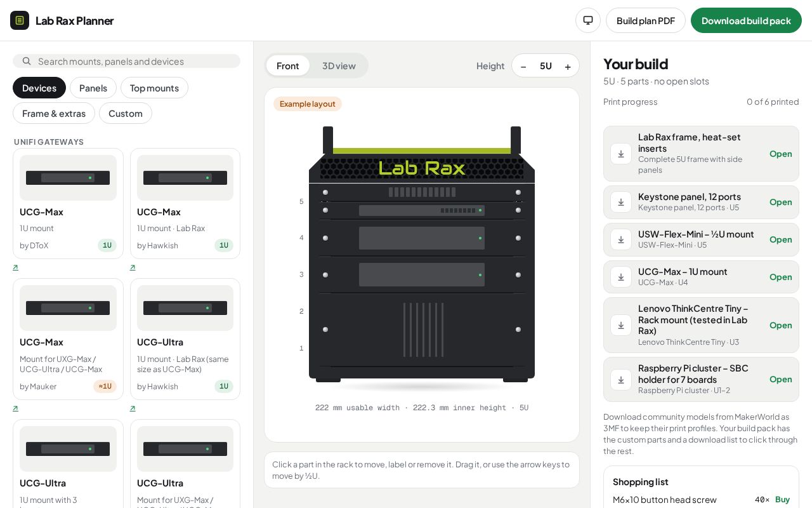The image size is (812, 508).
Task: Switch to the Front view tab
Action: point(288,65)
